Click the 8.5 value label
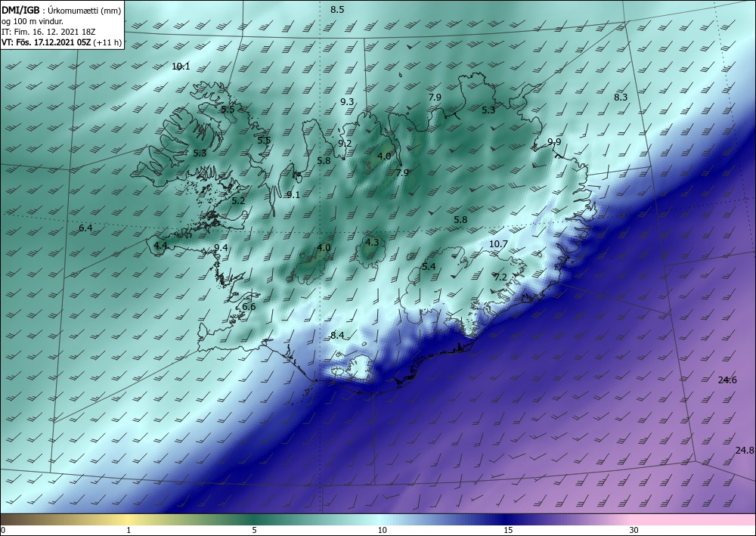The image size is (756, 536). (x=337, y=10)
